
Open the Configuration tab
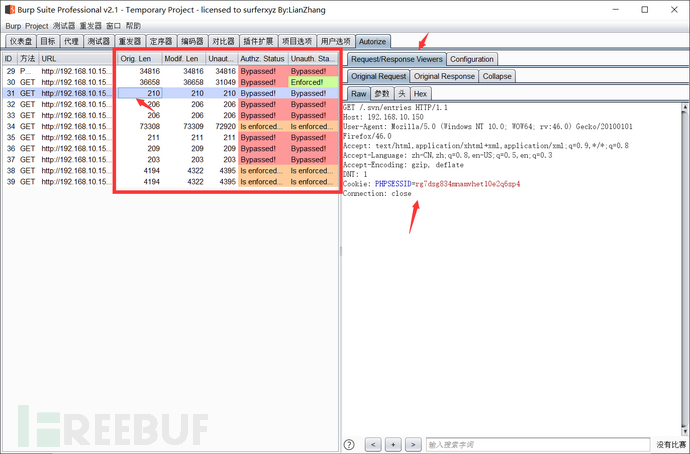[x=472, y=59]
